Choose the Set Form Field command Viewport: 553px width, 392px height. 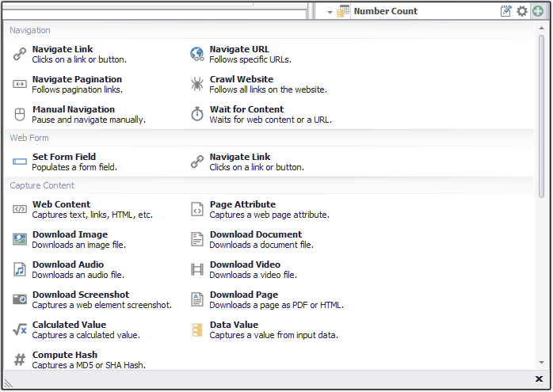[x=63, y=157]
